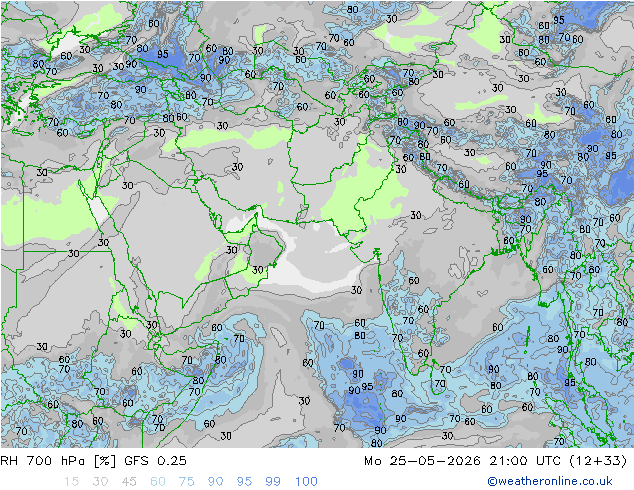Click the legend value 30 below the title

(x=100, y=482)
